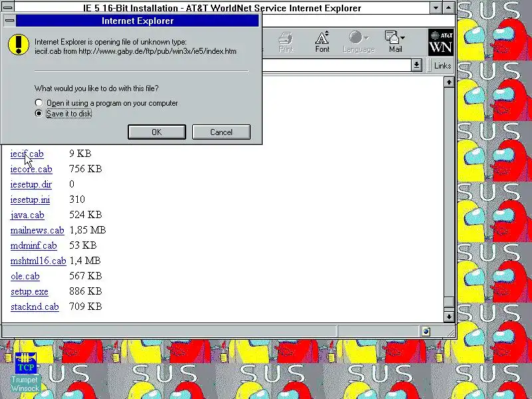Click the 756 KB size text
The image size is (532, 399).
coord(86,169)
